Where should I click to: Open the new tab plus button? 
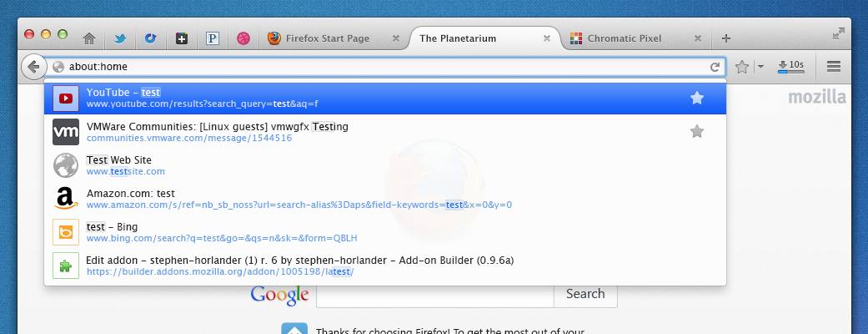tap(726, 38)
